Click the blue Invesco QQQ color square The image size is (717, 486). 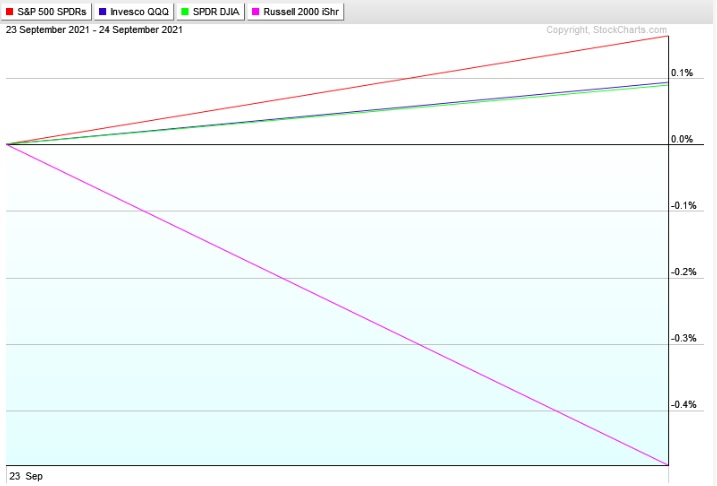[x=102, y=12]
